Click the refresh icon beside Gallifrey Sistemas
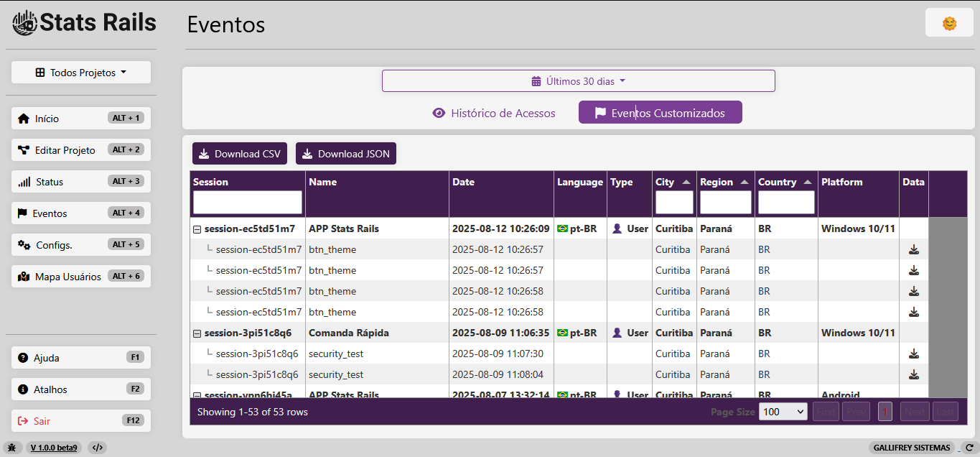Image resolution: width=980 pixels, height=457 pixels. [969, 448]
